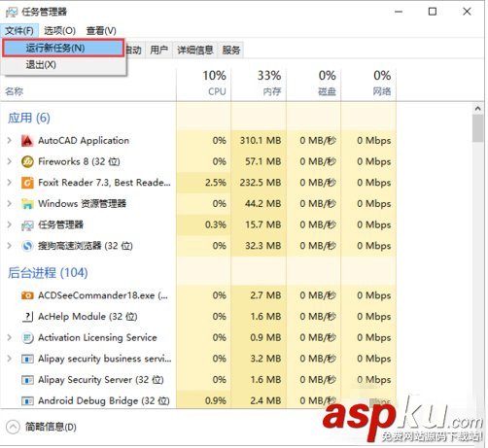Expand the Fireworks 8 row

tap(10, 161)
